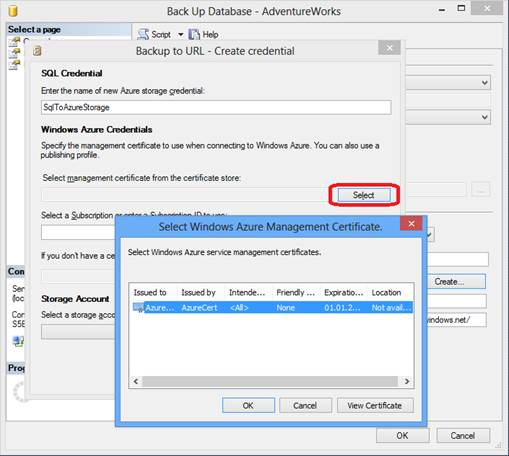Click the Intended purposes column header

[x=247, y=292]
